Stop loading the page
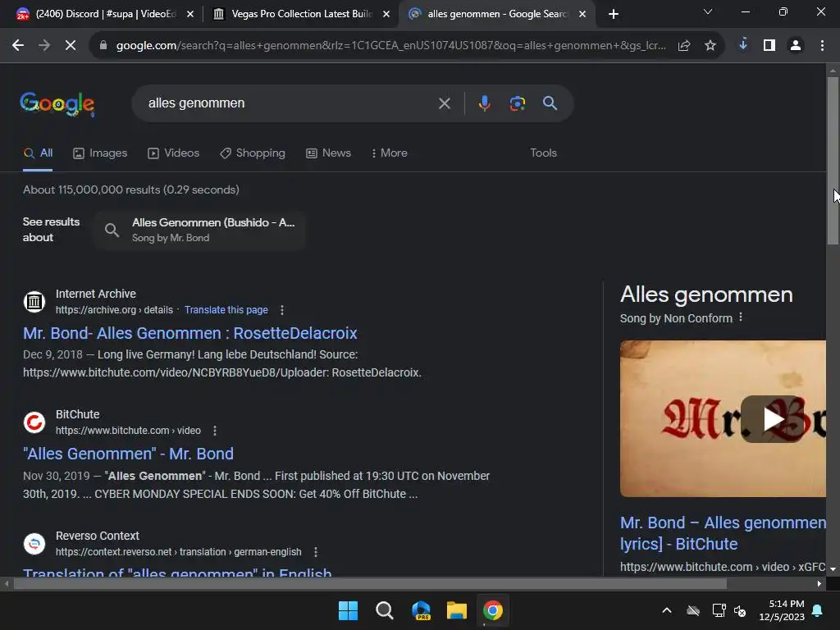The image size is (840, 630). pyautogui.click(x=71, y=46)
